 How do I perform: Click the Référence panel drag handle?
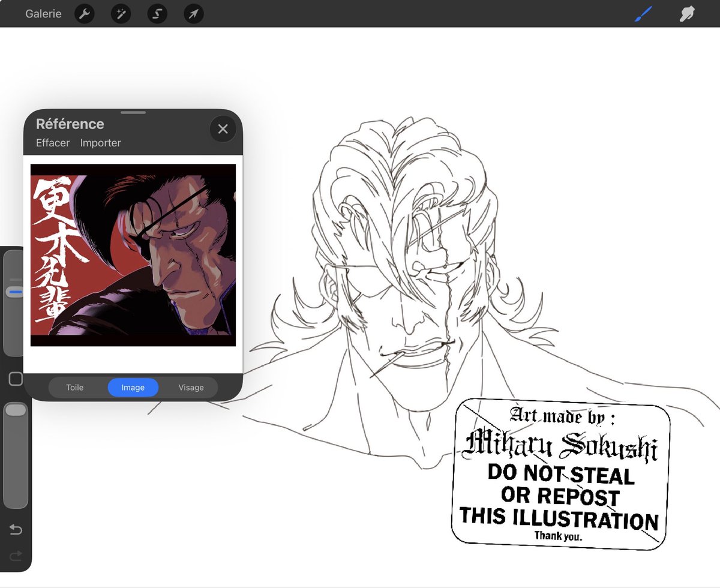click(x=133, y=112)
